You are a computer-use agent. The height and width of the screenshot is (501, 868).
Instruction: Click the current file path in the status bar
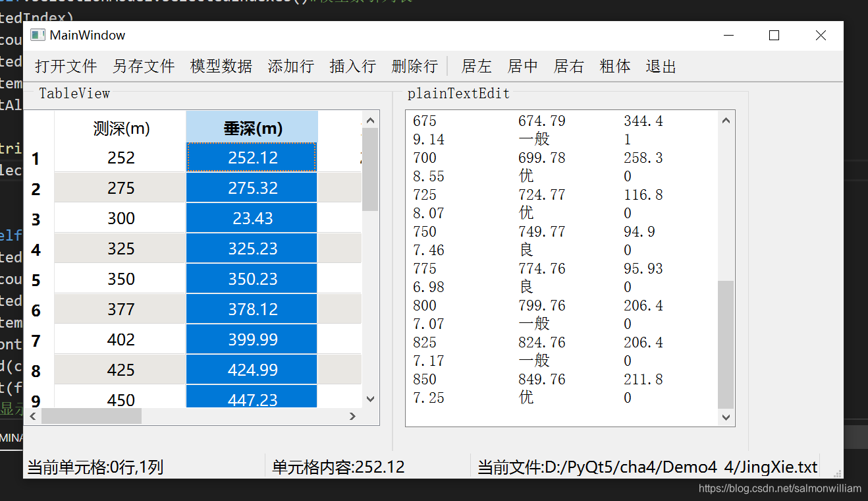[x=649, y=467]
